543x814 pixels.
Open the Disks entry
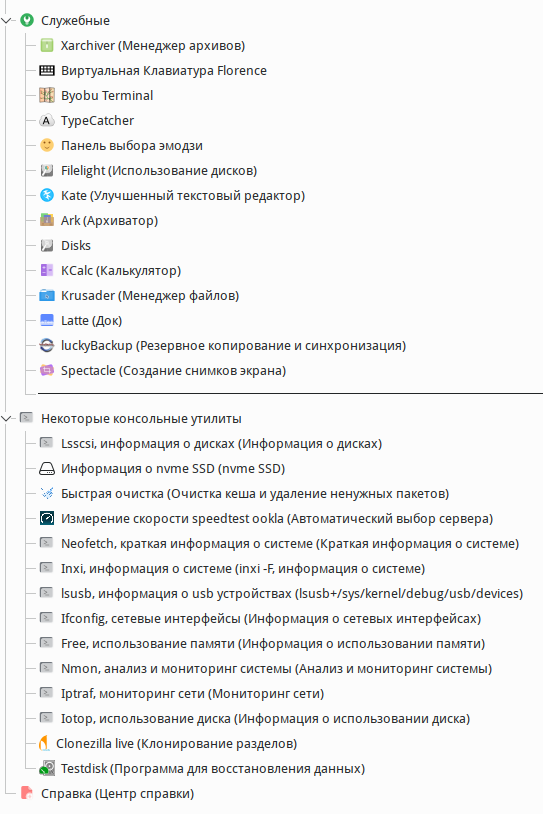[76, 246]
